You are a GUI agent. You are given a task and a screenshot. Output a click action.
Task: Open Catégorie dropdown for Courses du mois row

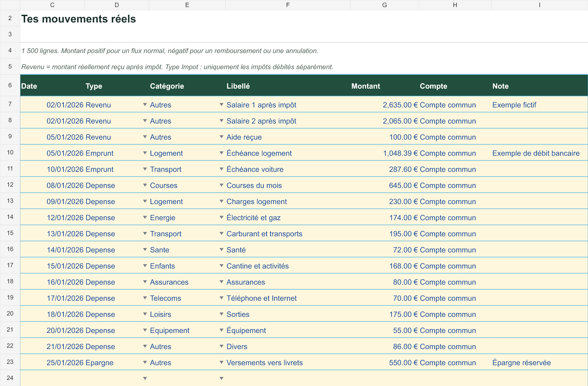222,185
